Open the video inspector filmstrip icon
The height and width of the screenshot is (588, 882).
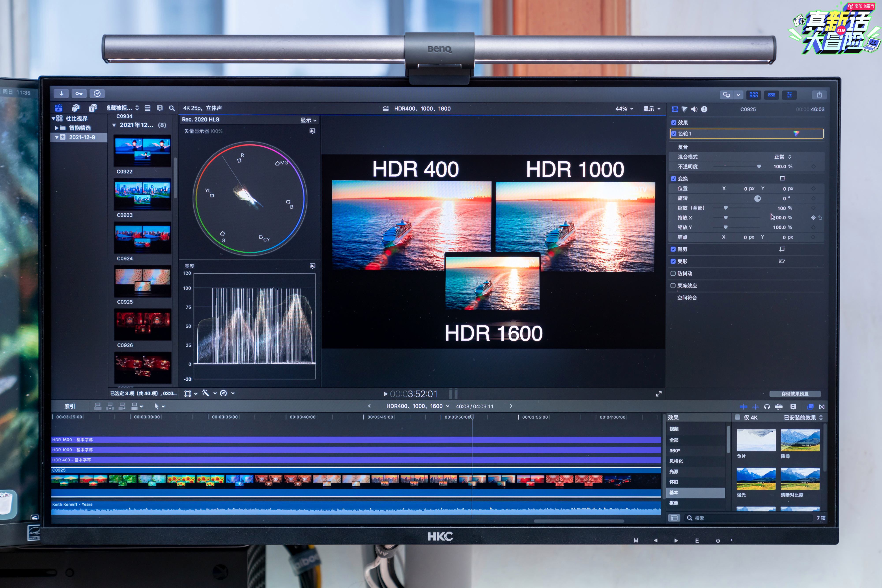(675, 109)
